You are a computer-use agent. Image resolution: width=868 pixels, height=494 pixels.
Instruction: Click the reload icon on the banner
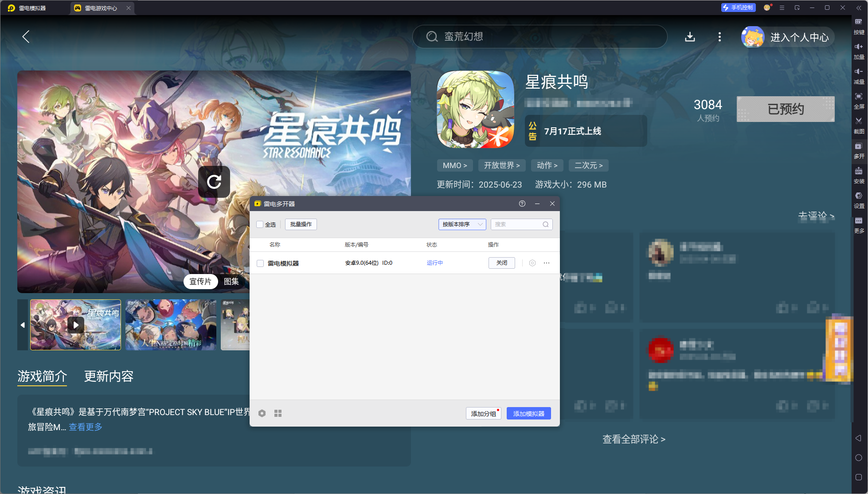pyautogui.click(x=214, y=181)
